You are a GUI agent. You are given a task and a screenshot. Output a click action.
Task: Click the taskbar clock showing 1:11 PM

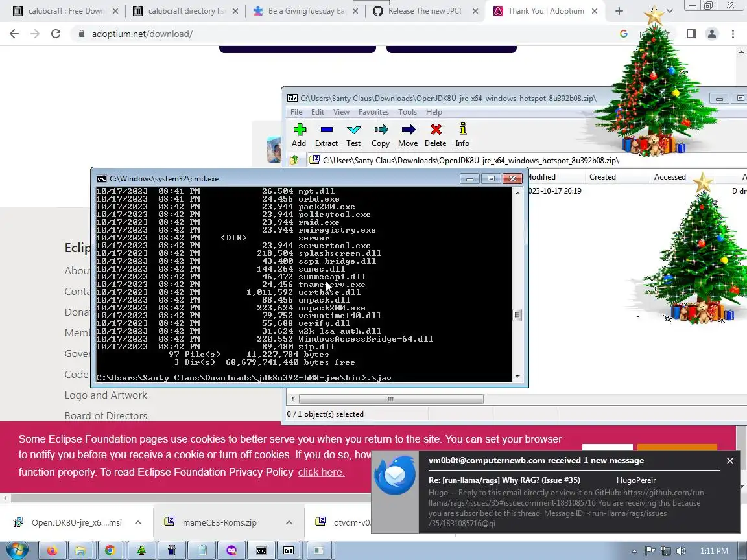(714, 550)
